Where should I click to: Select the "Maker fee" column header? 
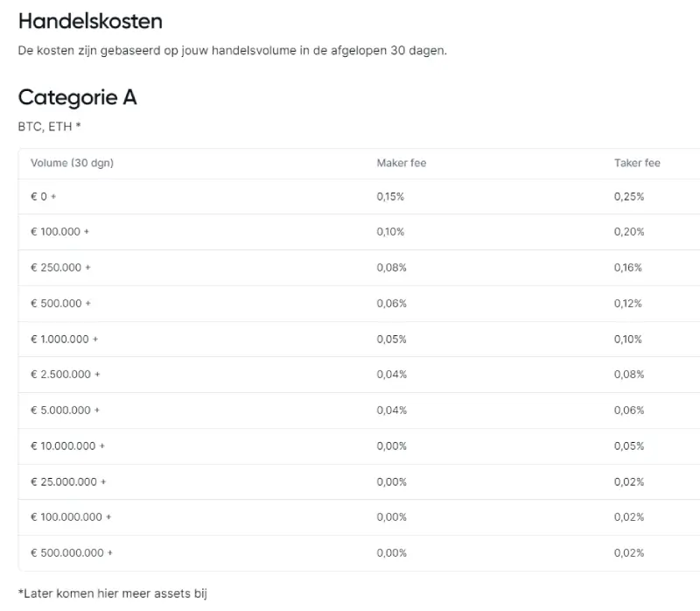[x=401, y=164]
